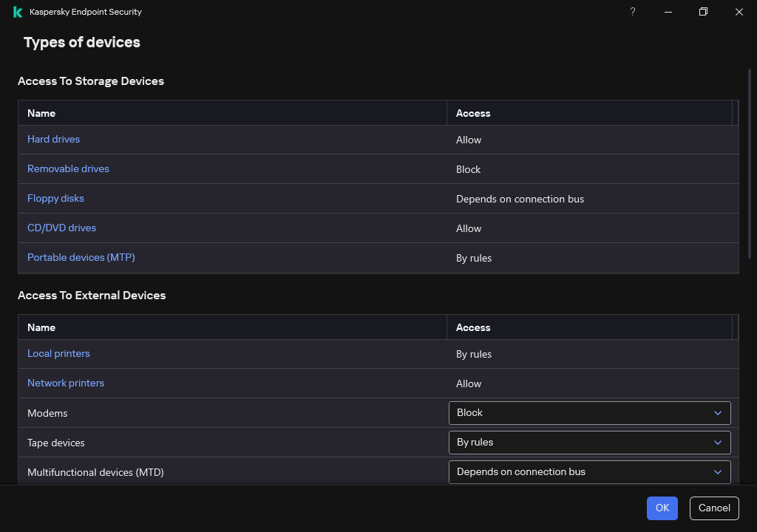Image resolution: width=757 pixels, height=532 pixels.
Task: Open help via the question mark icon
Action: click(x=632, y=12)
